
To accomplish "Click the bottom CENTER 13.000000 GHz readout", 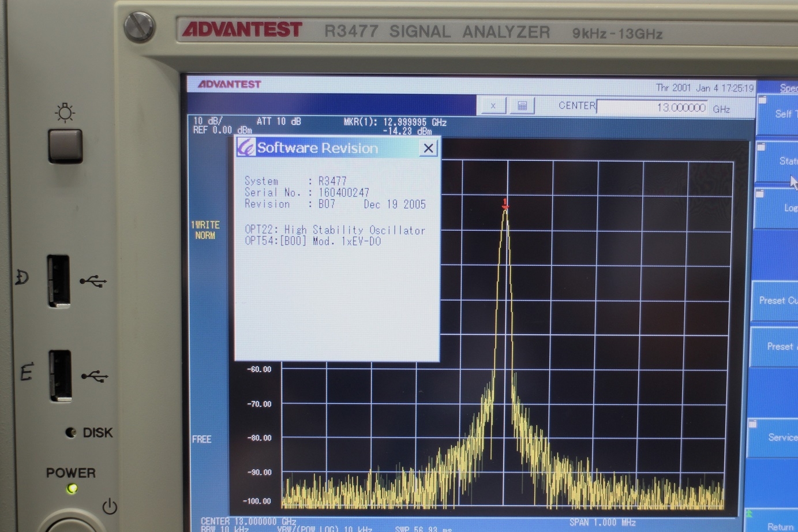I will (248, 522).
